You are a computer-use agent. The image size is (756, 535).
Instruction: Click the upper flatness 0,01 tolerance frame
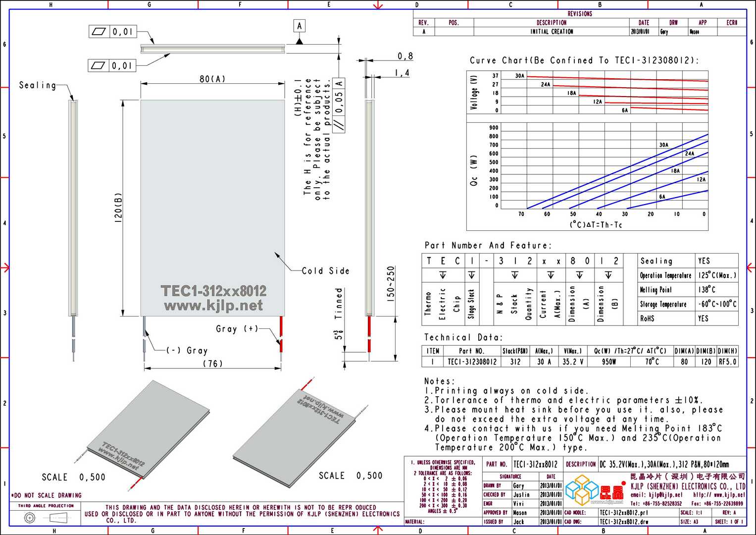tap(112, 32)
